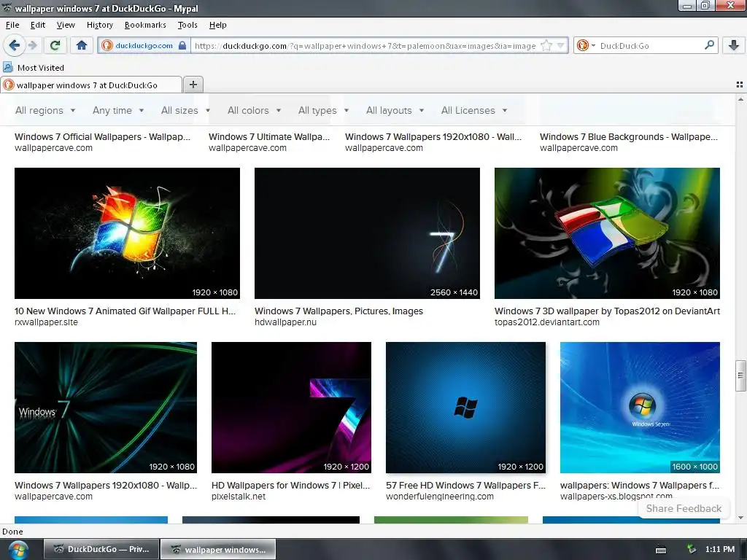Click the rxwallpaper.site source text
747x560 pixels.
point(46,322)
